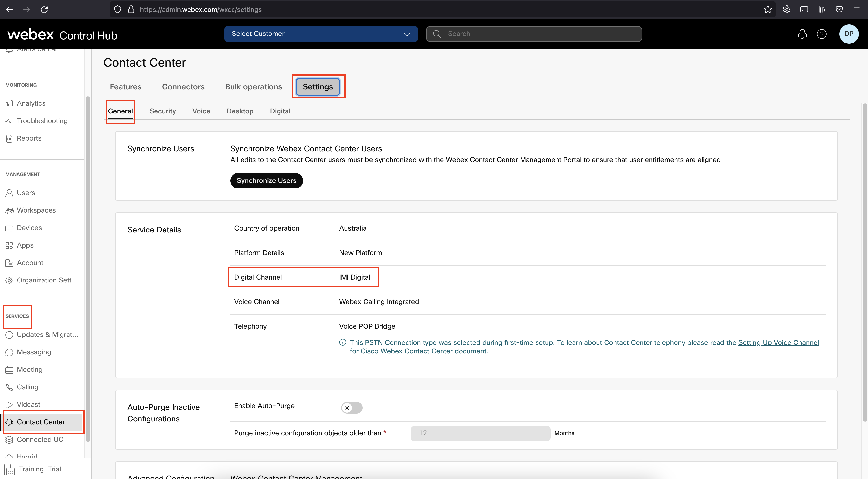Select the General sub-tab
868x479 pixels.
point(120,111)
